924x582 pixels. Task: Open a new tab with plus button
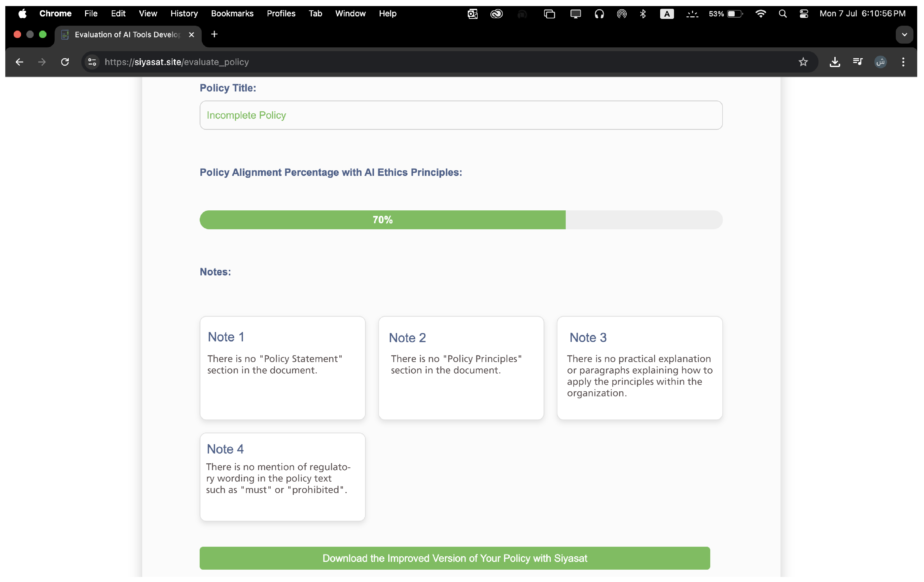(x=214, y=35)
